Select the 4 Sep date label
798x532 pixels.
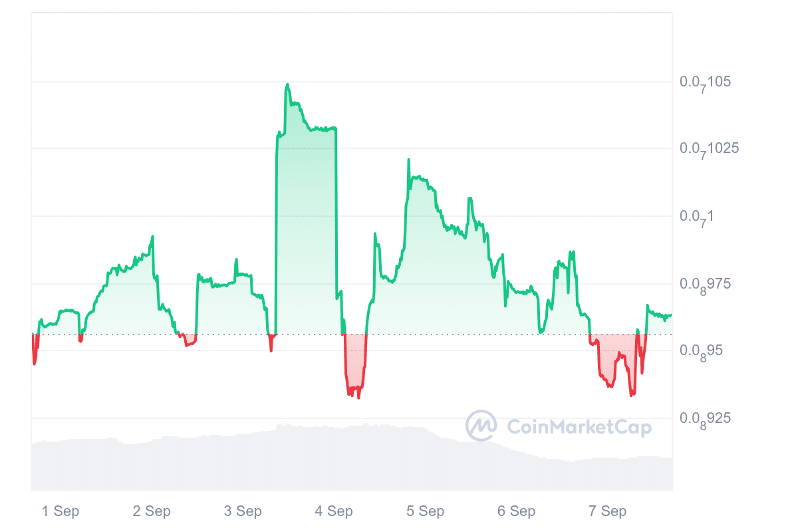click(x=334, y=511)
